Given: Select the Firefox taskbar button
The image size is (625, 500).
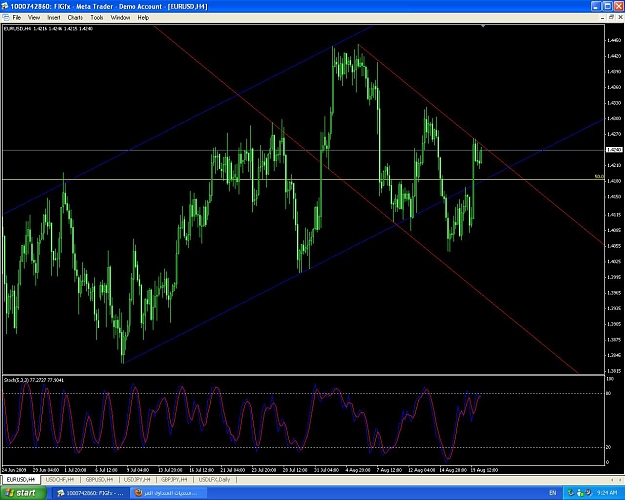Looking at the screenshot, I should click(169, 493).
